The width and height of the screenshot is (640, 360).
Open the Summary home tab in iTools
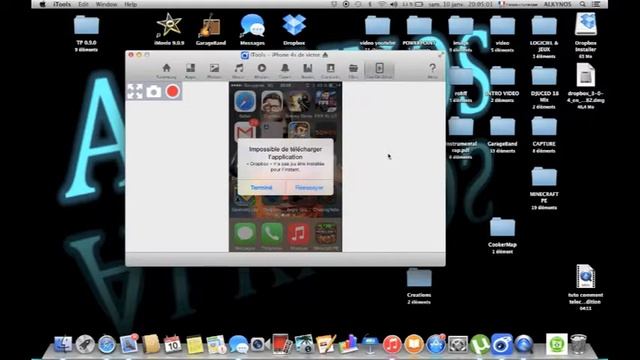pos(166,71)
